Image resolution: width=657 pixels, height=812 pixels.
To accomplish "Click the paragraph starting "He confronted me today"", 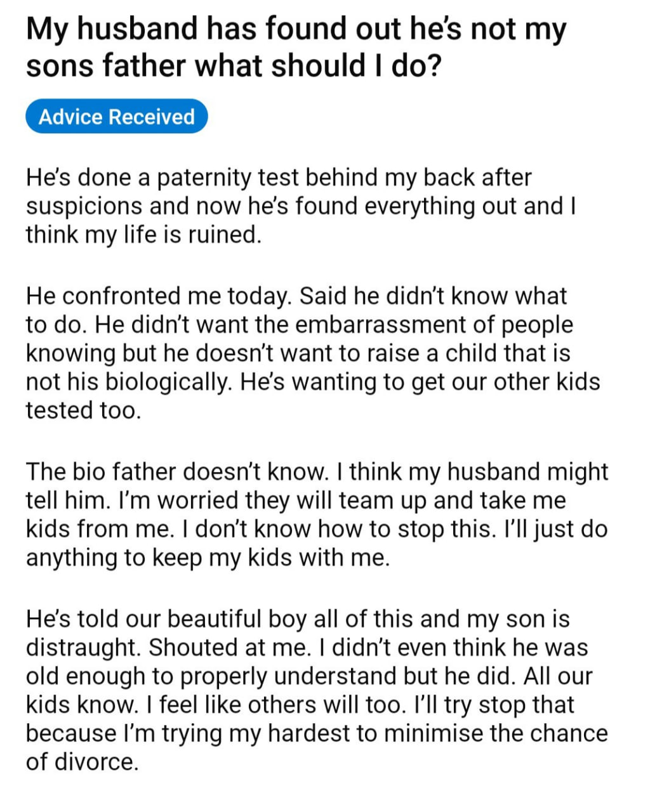I will tap(312, 353).
